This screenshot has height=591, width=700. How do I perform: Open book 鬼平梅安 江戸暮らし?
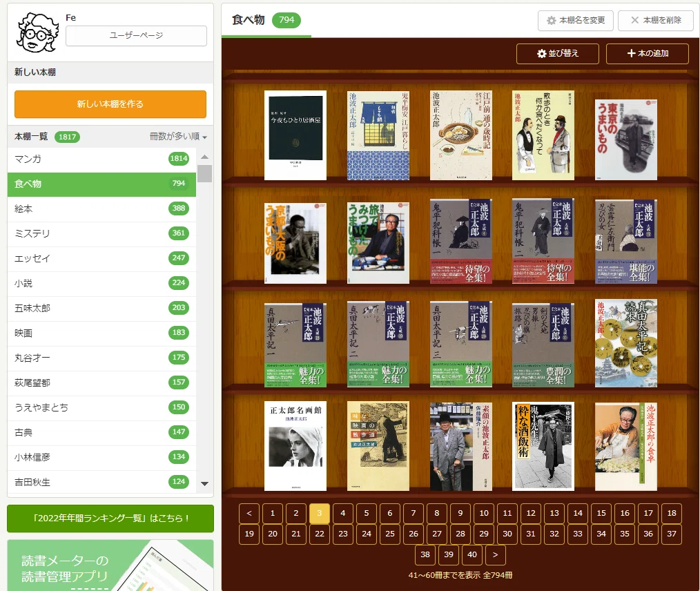(x=378, y=135)
